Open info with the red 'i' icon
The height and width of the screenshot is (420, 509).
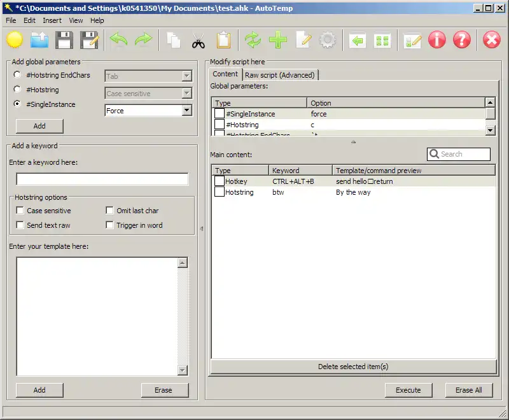437,40
